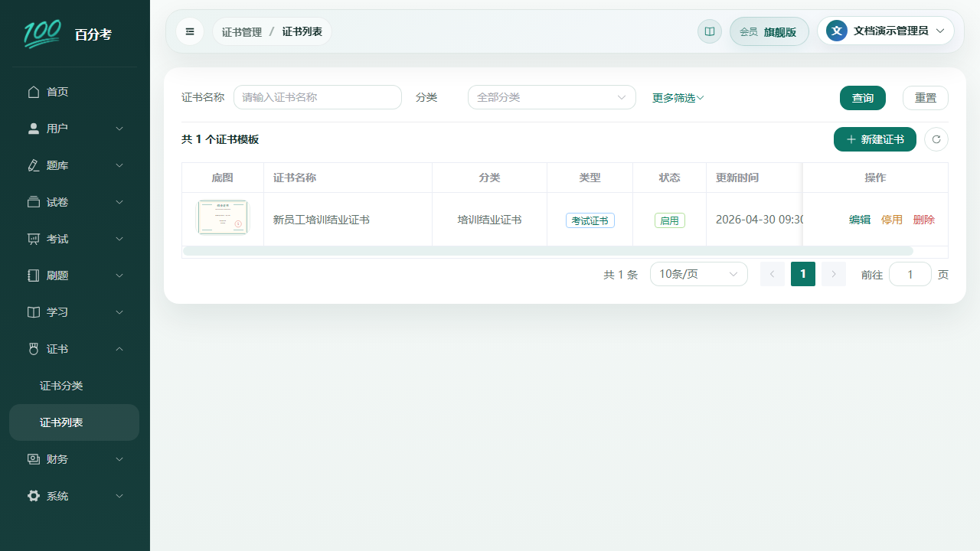Refresh the certificate list icon

tap(936, 139)
